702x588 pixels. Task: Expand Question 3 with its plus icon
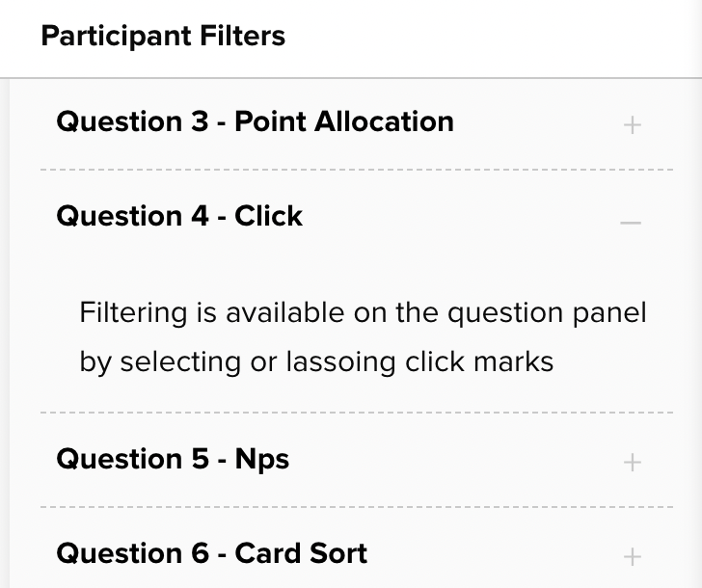(x=632, y=124)
